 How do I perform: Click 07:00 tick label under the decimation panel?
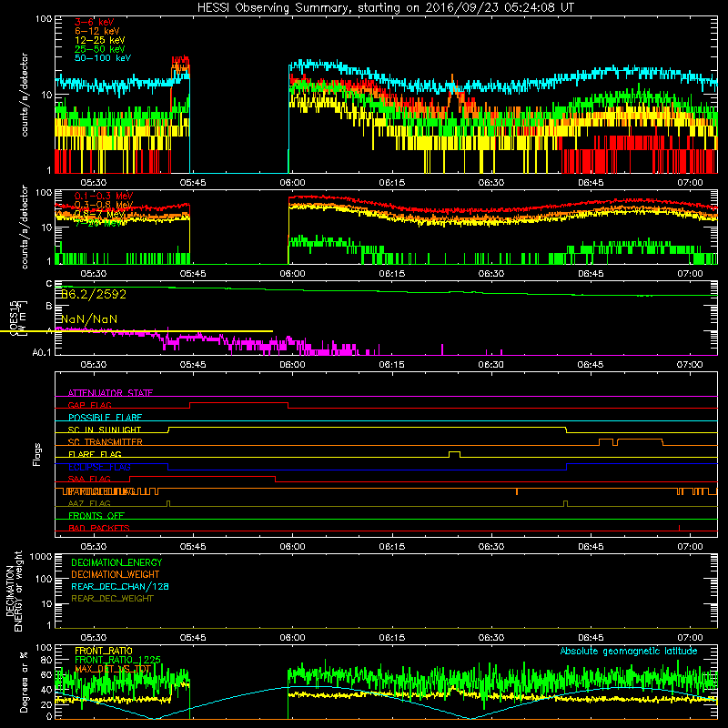[690, 638]
